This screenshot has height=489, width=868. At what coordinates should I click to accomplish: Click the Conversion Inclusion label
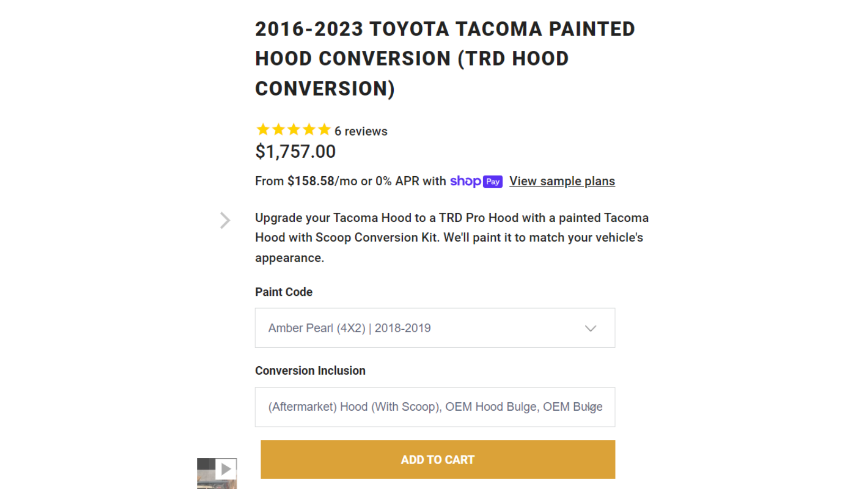(x=310, y=371)
